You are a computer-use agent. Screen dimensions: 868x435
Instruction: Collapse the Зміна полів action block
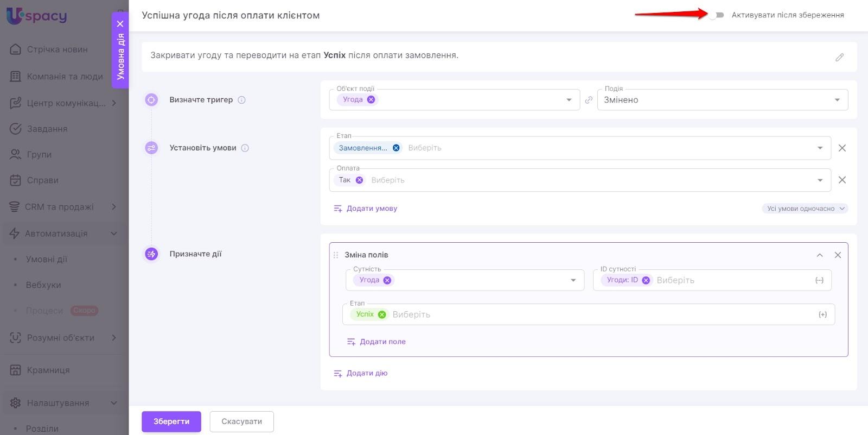point(820,255)
